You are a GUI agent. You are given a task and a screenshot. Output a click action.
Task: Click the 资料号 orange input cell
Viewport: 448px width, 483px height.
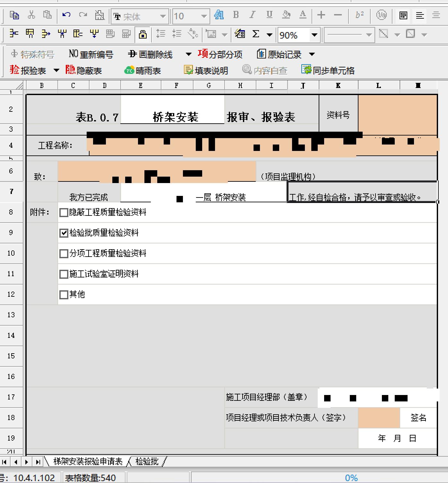click(x=398, y=115)
